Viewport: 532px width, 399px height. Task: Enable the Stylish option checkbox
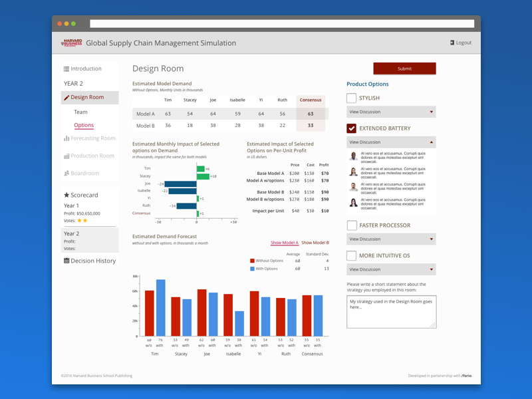point(352,98)
